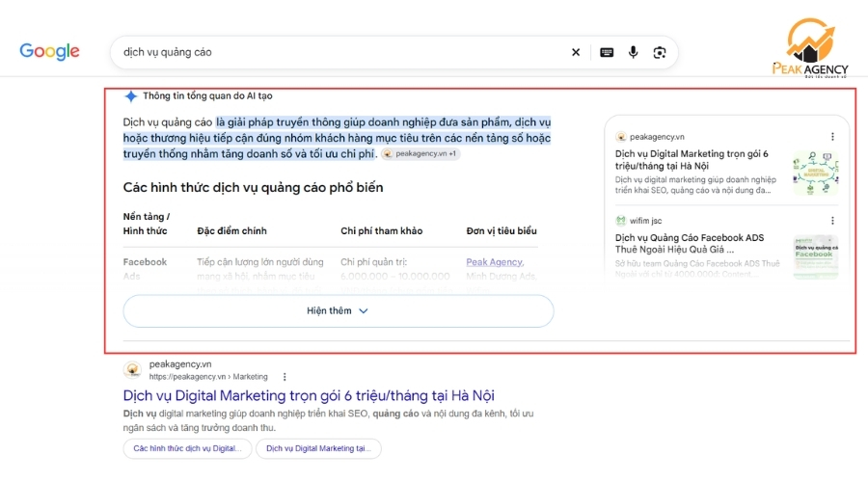868x482 pixels.
Task: Click the digital marketing thumbnail image
Action: 815,173
